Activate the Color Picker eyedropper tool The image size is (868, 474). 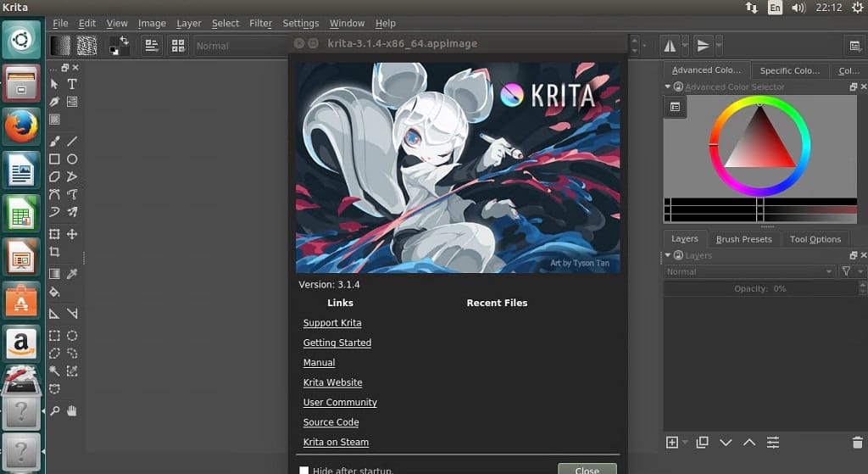click(72, 274)
